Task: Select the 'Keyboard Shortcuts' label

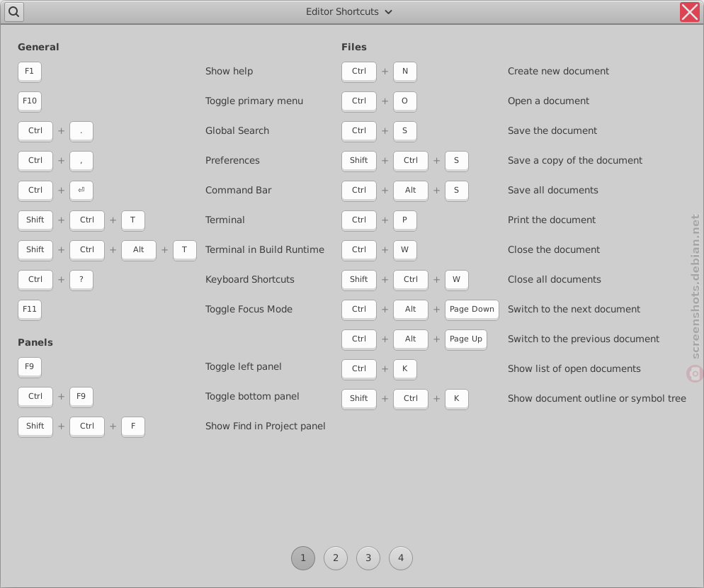Action: (x=249, y=279)
